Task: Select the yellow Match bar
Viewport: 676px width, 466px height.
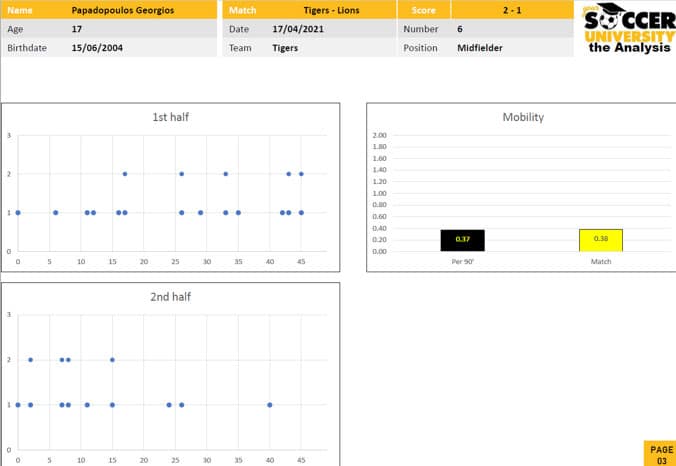Action: tap(601, 240)
